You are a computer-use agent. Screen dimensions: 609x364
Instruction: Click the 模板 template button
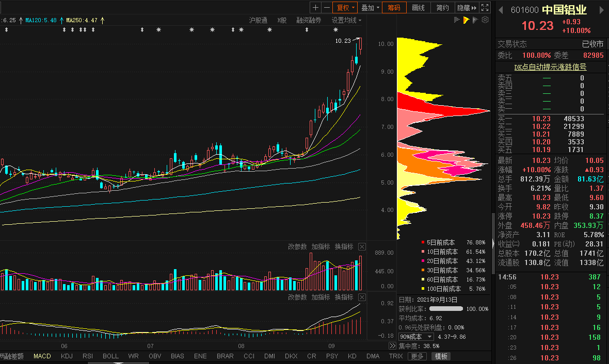tap(441, 356)
